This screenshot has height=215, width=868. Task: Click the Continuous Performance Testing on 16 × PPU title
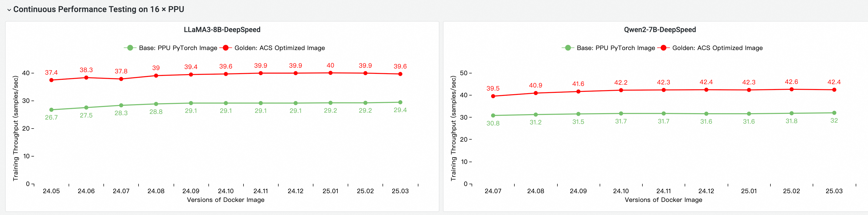(98, 9)
